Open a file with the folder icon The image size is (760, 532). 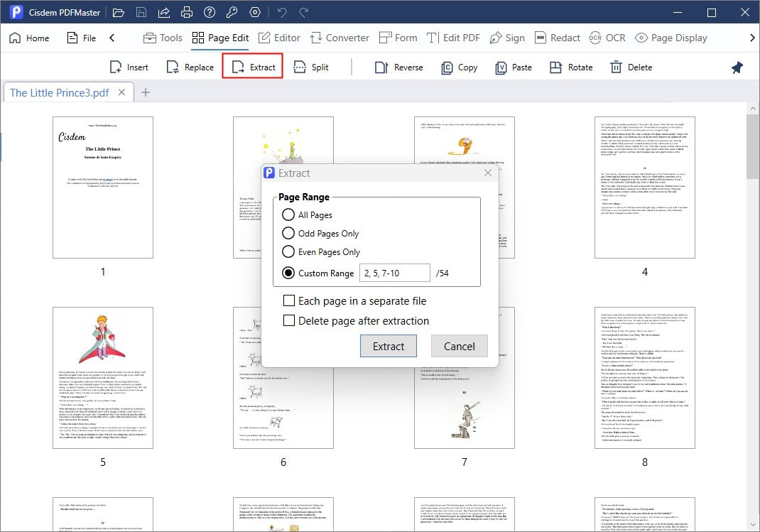[x=119, y=13]
